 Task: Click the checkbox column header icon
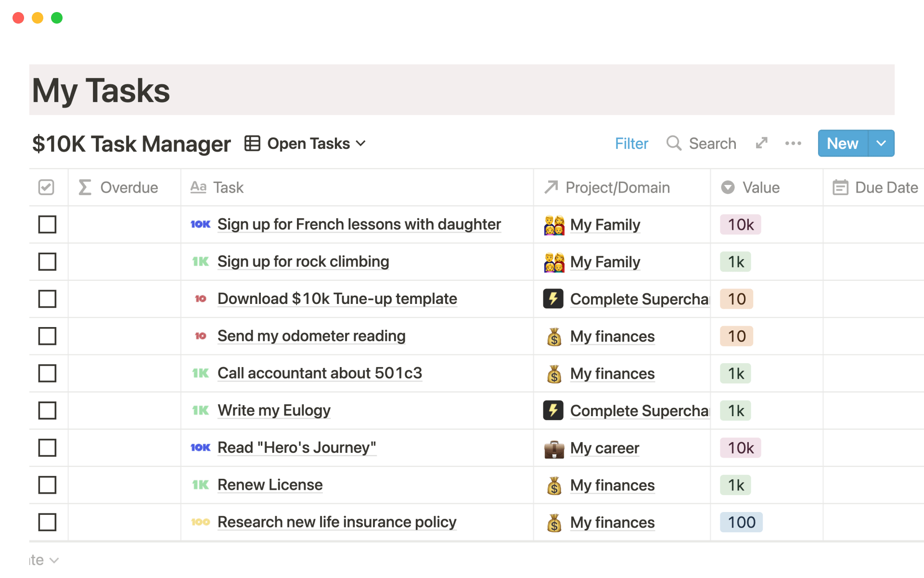click(x=47, y=187)
